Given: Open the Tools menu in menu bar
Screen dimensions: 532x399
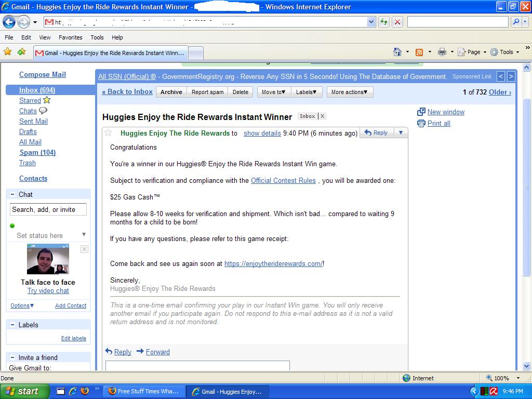Looking at the screenshot, I should point(97,37).
